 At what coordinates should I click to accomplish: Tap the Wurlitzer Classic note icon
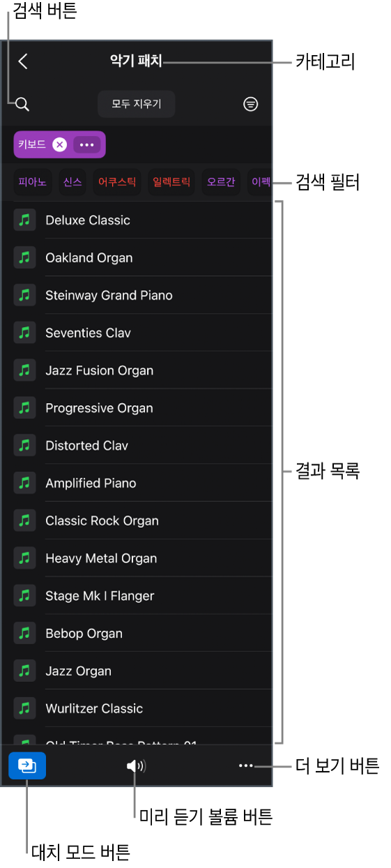pos(25,709)
